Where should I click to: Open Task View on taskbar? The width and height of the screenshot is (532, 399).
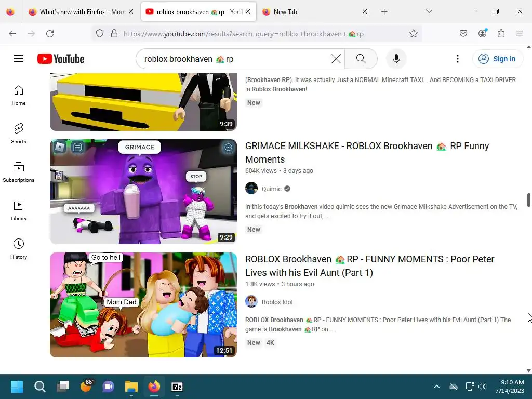63,387
